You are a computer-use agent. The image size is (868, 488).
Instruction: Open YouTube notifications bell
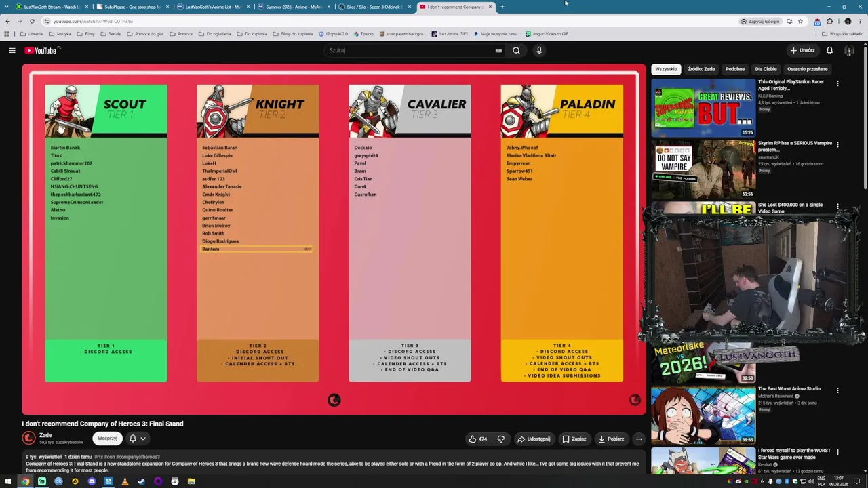[829, 50]
